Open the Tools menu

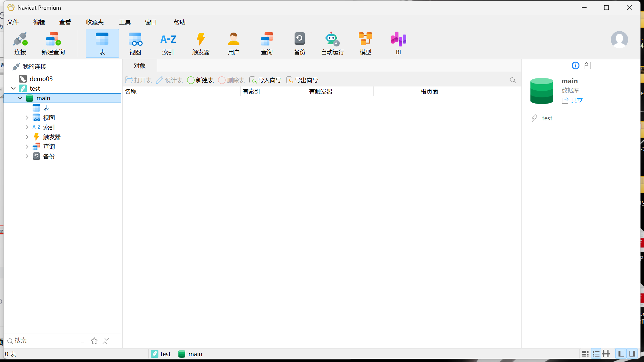click(x=125, y=22)
